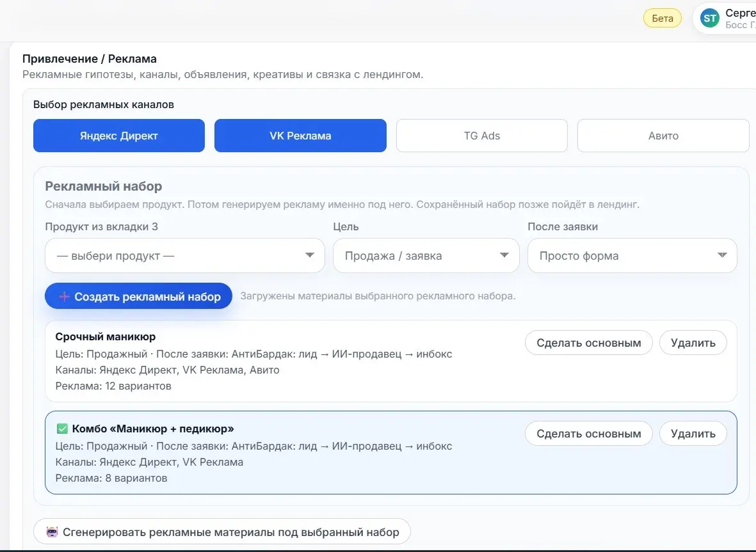
Task: Make Срочный маникюр the main set
Action: (589, 342)
